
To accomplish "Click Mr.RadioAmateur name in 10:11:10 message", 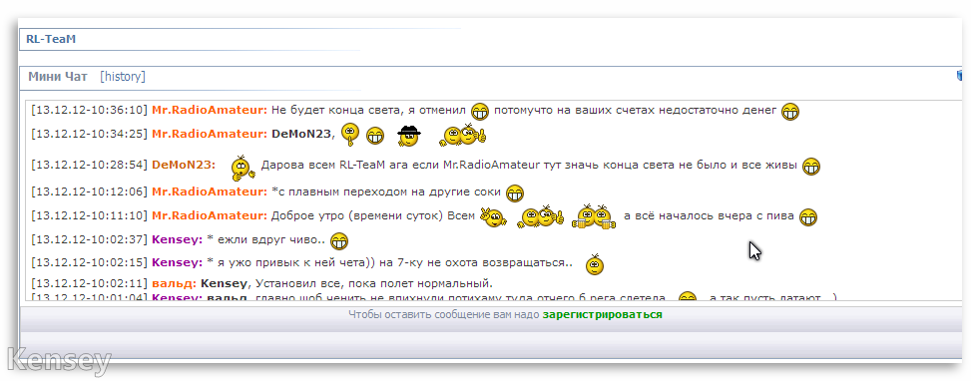I will click(x=210, y=216).
